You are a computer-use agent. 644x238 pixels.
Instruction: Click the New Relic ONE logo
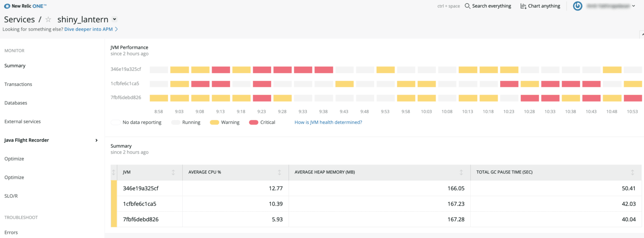pos(25,6)
